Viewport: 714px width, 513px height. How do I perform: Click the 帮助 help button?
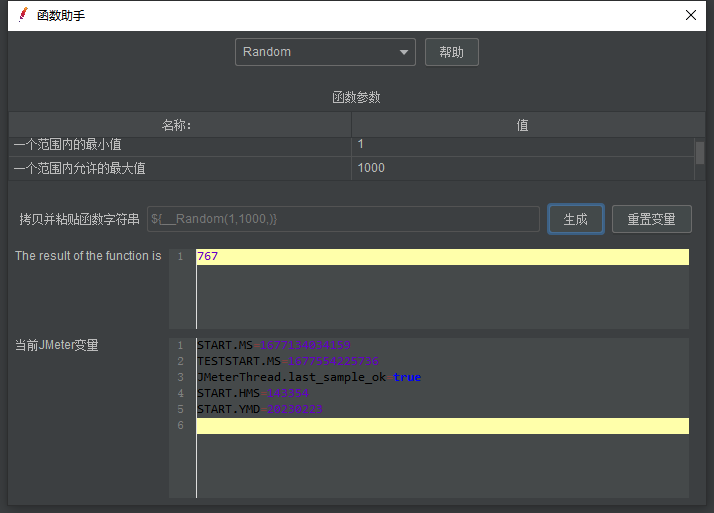pyautogui.click(x=451, y=52)
